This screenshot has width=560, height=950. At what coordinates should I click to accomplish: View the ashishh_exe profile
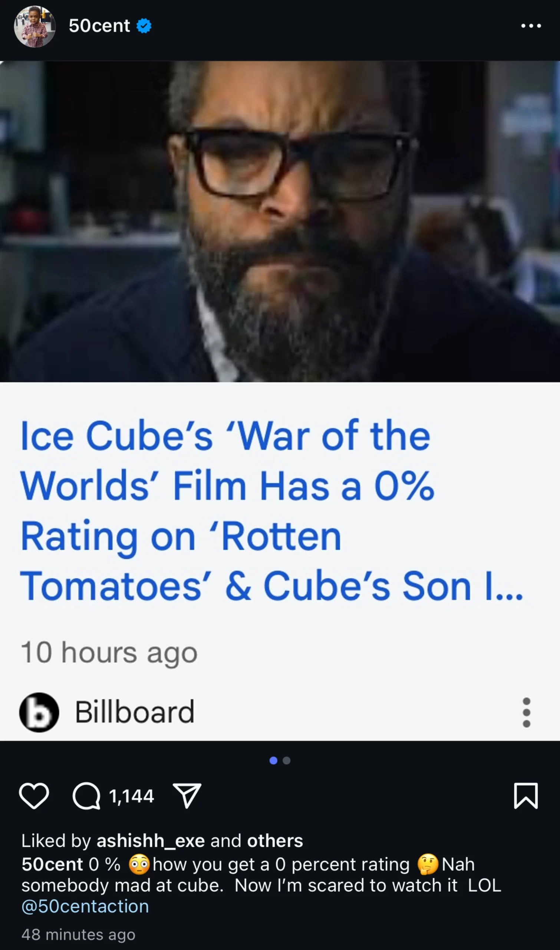pos(151,841)
